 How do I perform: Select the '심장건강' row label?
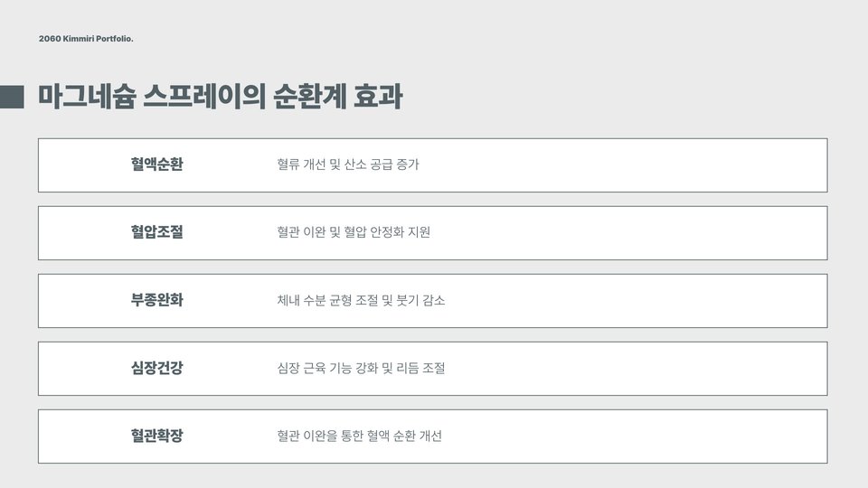[156, 368]
